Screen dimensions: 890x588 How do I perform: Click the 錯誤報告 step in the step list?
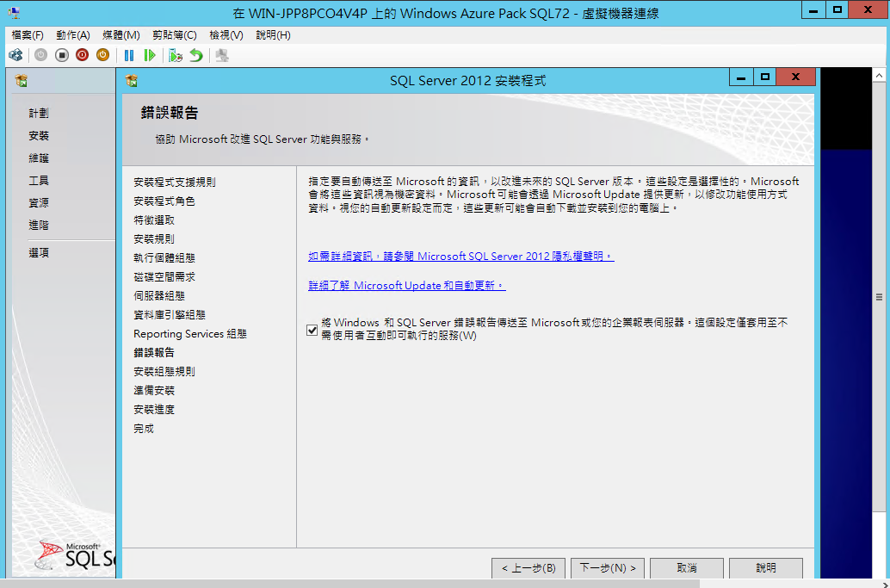pyautogui.click(x=154, y=353)
